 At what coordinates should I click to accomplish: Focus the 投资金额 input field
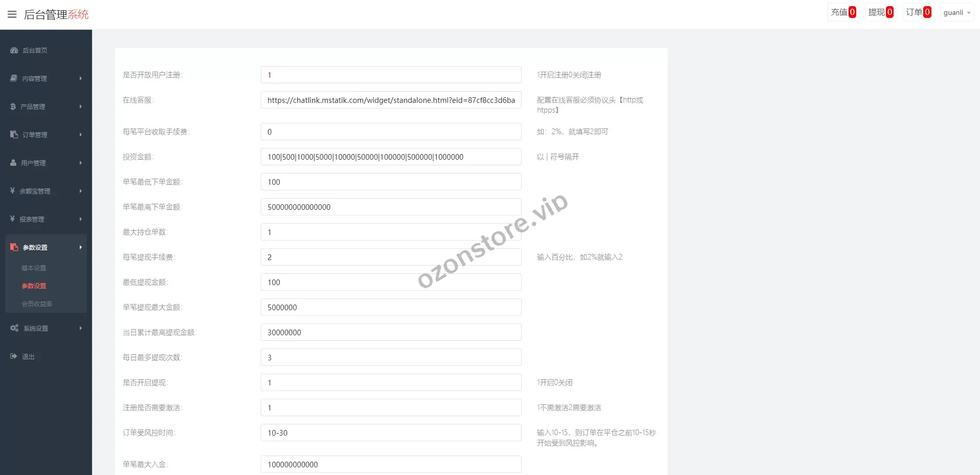tap(391, 157)
